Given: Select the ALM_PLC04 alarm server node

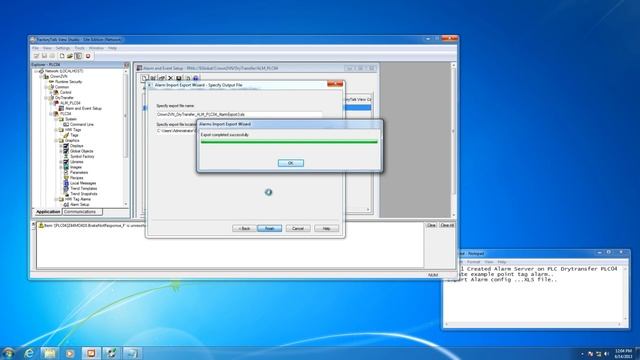Looking at the screenshot, I should (x=70, y=103).
